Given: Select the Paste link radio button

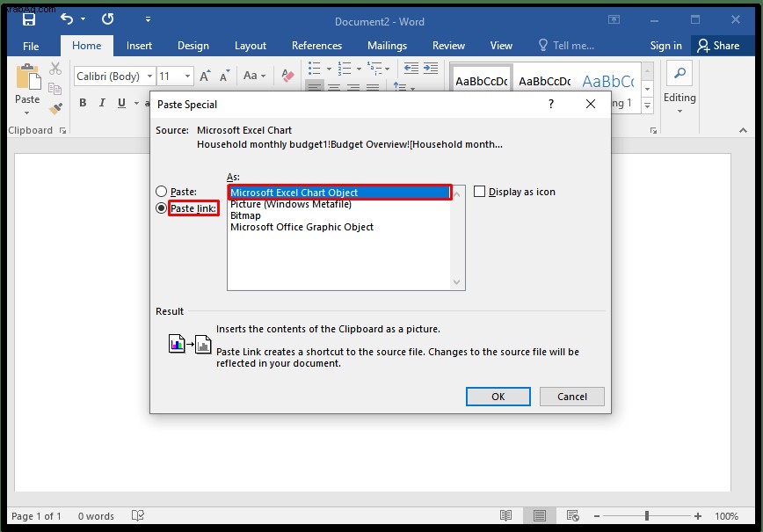Looking at the screenshot, I should coord(161,208).
